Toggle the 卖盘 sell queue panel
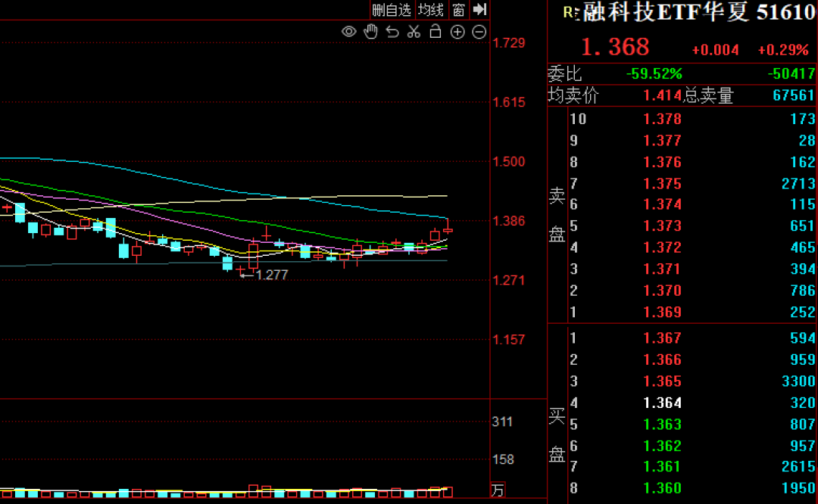 [x=557, y=216]
